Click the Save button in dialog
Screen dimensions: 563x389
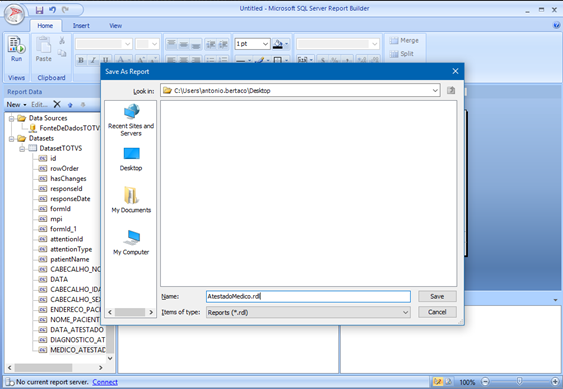tap(437, 296)
